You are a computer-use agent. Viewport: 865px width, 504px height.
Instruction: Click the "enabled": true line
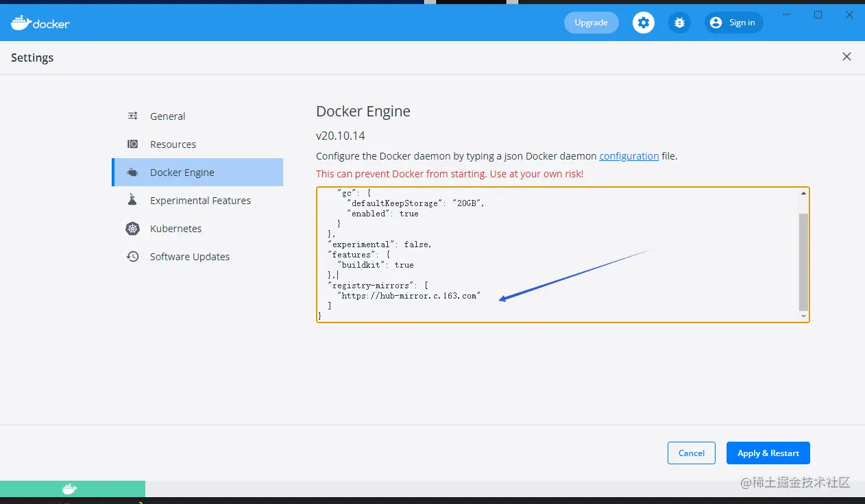[382, 214]
